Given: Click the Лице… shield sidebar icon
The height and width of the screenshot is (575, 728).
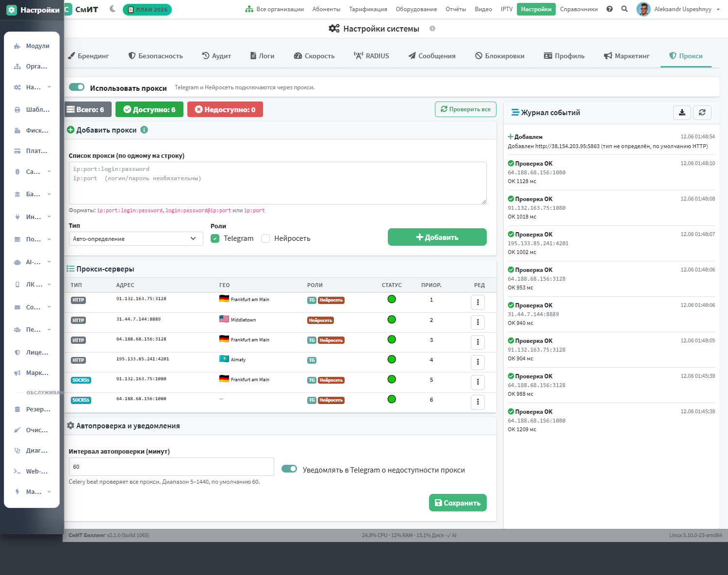Looking at the screenshot, I should (x=17, y=353).
